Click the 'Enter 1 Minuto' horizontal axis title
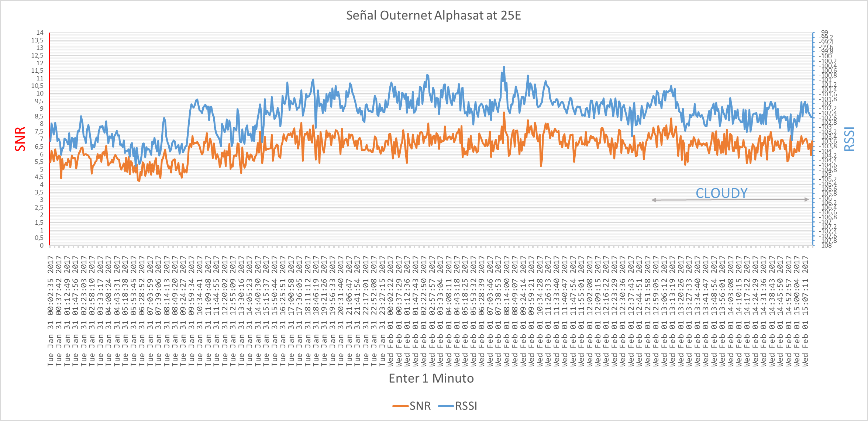The width and height of the screenshot is (868, 421). (x=431, y=378)
